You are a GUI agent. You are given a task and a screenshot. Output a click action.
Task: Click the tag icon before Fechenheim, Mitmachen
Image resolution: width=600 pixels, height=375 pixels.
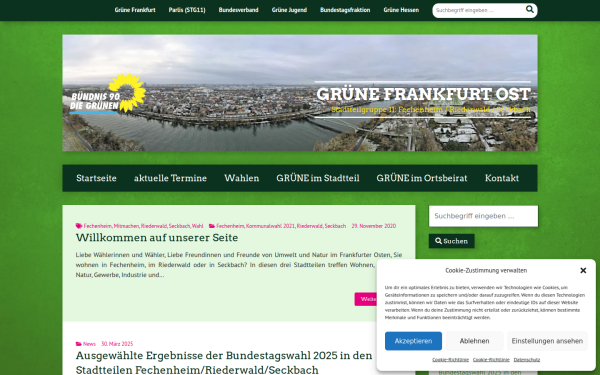coord(79,226)
